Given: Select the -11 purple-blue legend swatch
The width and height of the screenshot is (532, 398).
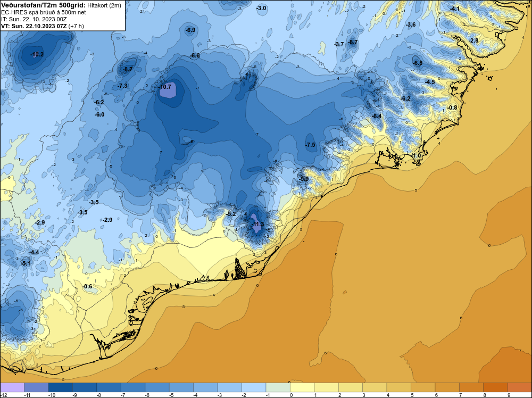Looking at the screenshot, I should click(36, 387).
